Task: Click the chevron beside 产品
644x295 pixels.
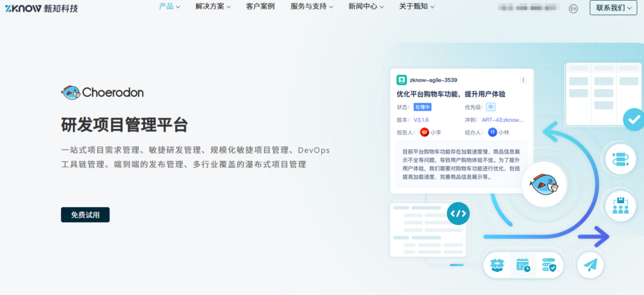Action: (x=178, y=7)
